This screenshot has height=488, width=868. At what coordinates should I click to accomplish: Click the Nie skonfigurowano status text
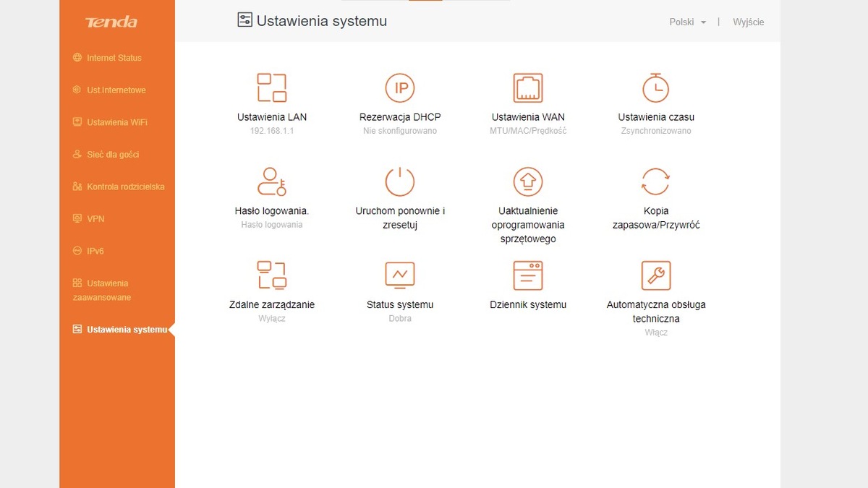pyautogui.click(x=400, y=131)
